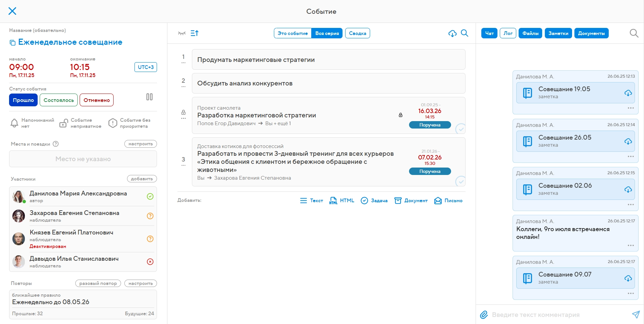The height and width of the screenshot is (324, 644).
Task: Open more options on the Коллеги message
Action: 631,245
